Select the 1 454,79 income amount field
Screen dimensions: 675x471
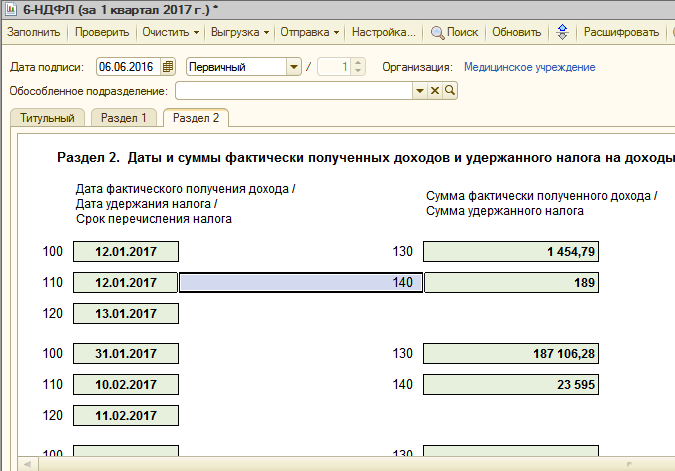click(x=511, y=251)
